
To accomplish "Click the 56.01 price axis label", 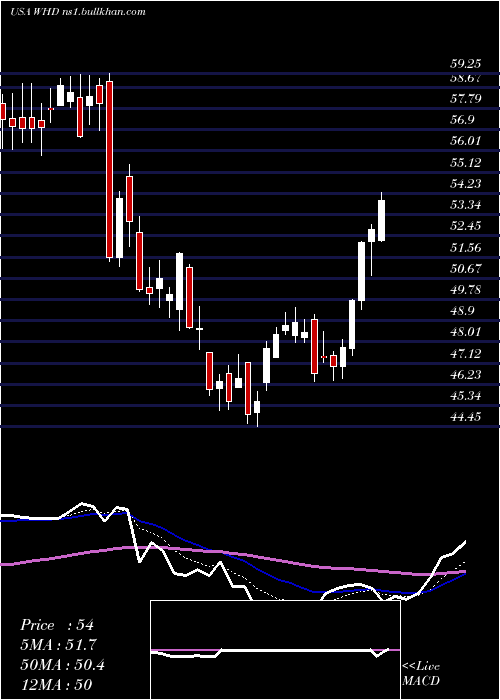I will point(466,141).
